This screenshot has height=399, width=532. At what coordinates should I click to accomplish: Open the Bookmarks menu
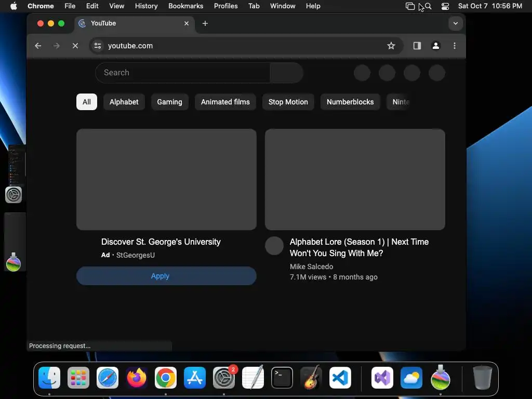185,6
